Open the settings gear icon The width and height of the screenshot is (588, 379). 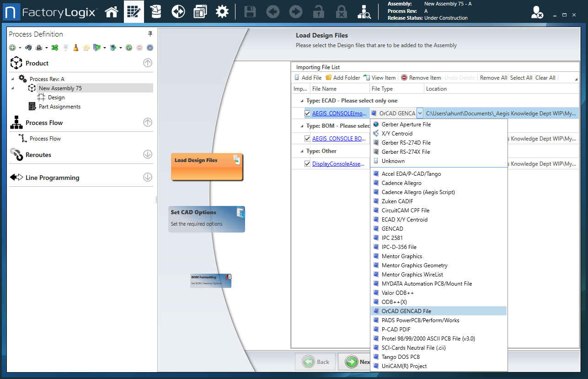222,12
